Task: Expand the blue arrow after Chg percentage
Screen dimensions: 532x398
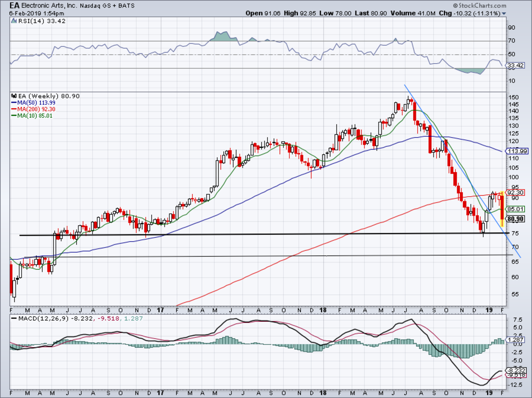Action: point(504,14)
